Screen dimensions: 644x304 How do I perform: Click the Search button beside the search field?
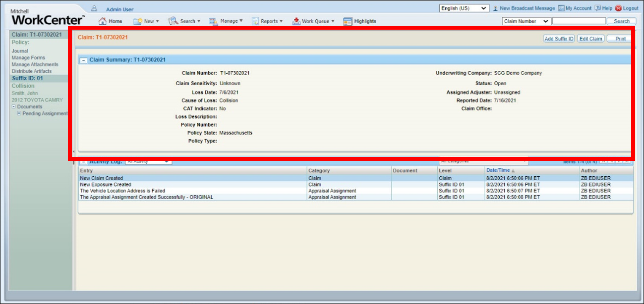coord(622,21)
